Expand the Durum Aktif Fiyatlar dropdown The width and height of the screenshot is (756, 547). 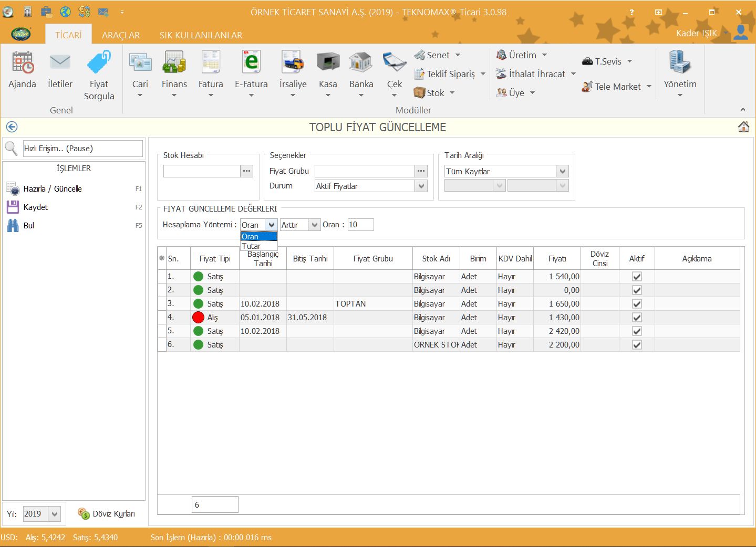click(x=421, y=186)
